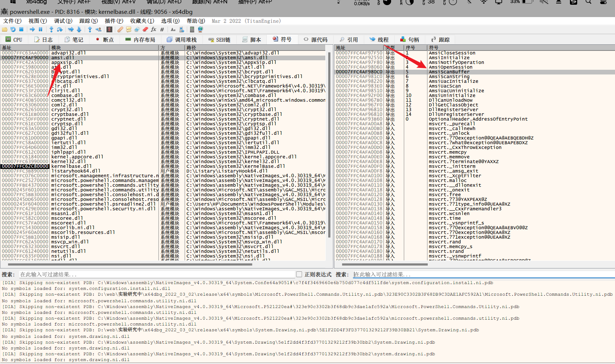Click the Trace Into icon
The width and height of the screenshot is (615, 364).
(71, 29)
